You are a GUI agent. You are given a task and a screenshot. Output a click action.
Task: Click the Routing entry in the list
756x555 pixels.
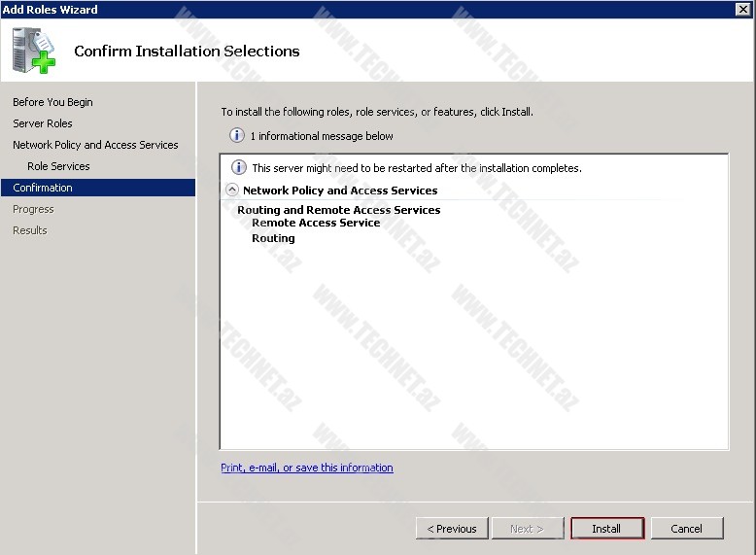click(273, 238)
